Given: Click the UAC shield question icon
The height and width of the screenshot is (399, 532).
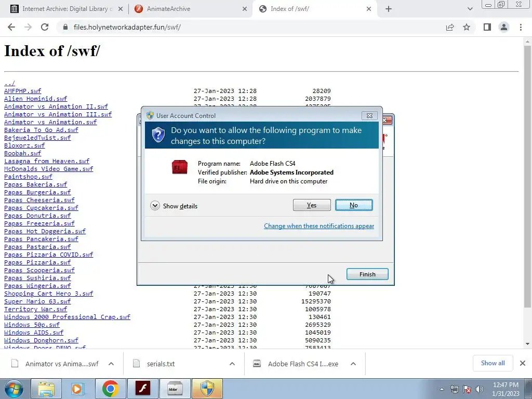Looking at the screenshot, I should pos(158,135).
